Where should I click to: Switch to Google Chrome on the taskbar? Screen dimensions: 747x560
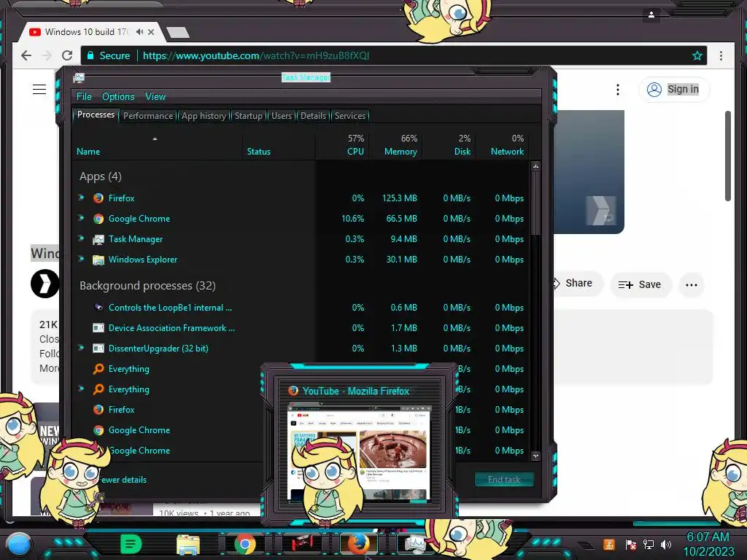click(x=245, y=544)
